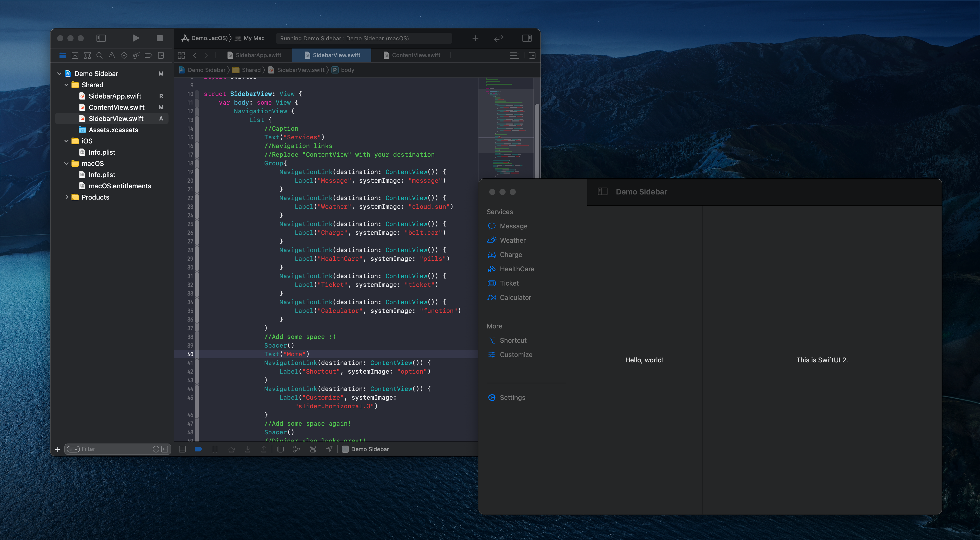This screenshot has width=980, height=540.
Task: Click the editor vertical scrollbar
Action: click(537, 141)
